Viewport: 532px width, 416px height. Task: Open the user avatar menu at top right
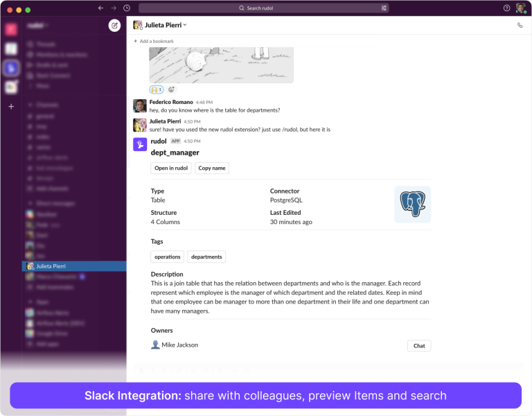click(520, 8)
